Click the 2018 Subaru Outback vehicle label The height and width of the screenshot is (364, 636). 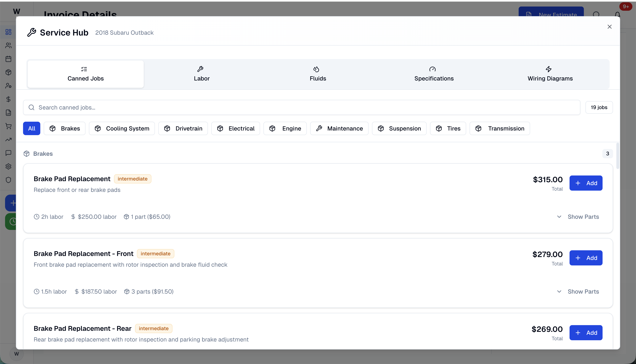click(x=124, y=33)
